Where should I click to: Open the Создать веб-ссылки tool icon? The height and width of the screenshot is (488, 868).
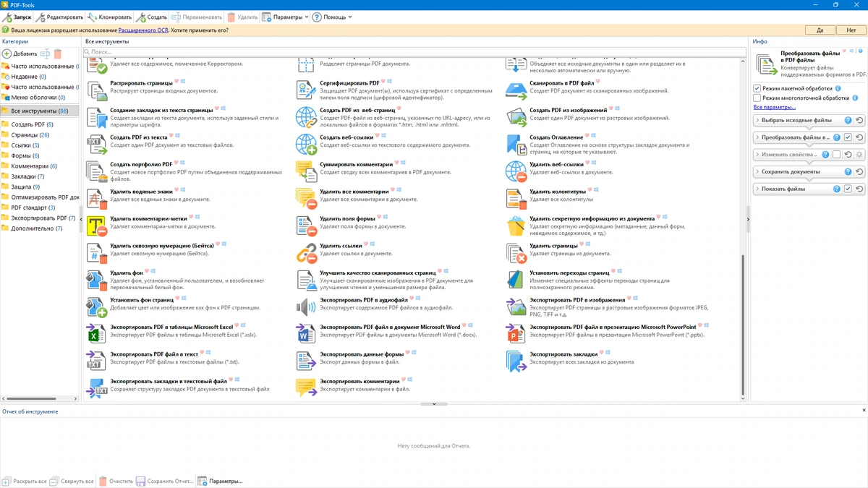pyautogui.click(x=306, y=144)
